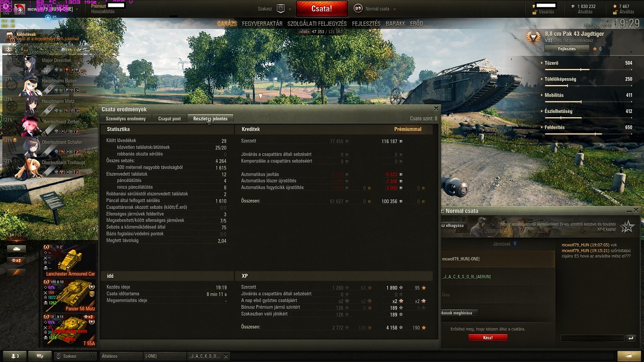Switch to the Személyes eredmény tab
The height and width of the screenshot is (362, 644).
tap(126, 119)
